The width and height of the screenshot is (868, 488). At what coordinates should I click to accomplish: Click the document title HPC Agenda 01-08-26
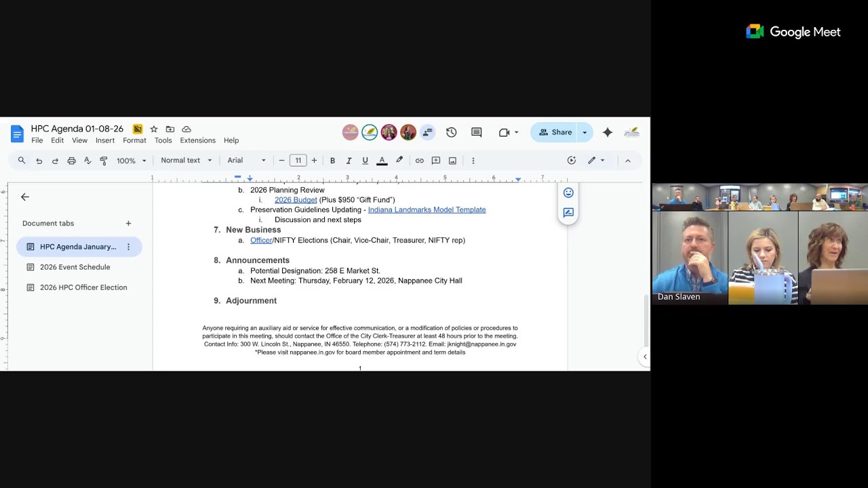click(x=77, y=129)
